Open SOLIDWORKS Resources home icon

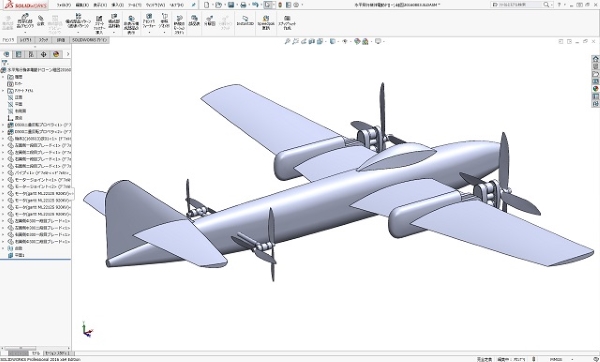point(595,59)
